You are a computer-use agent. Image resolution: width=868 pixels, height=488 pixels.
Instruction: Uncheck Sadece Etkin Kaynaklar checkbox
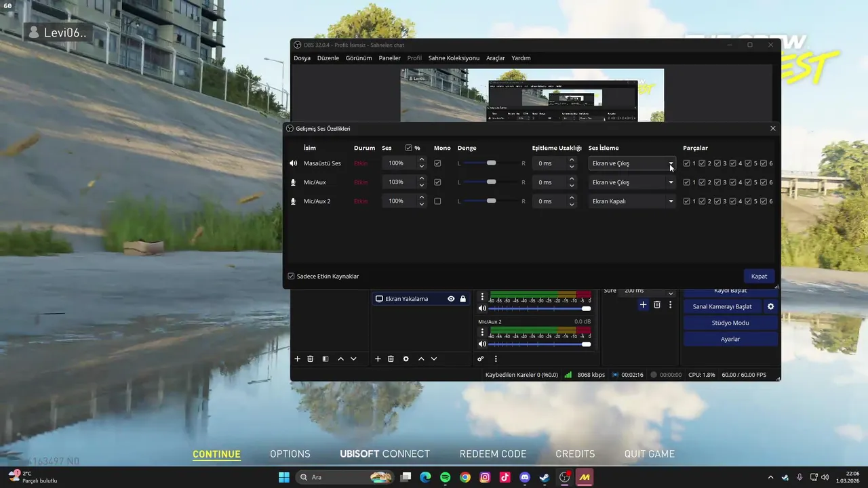coord(292,277)
